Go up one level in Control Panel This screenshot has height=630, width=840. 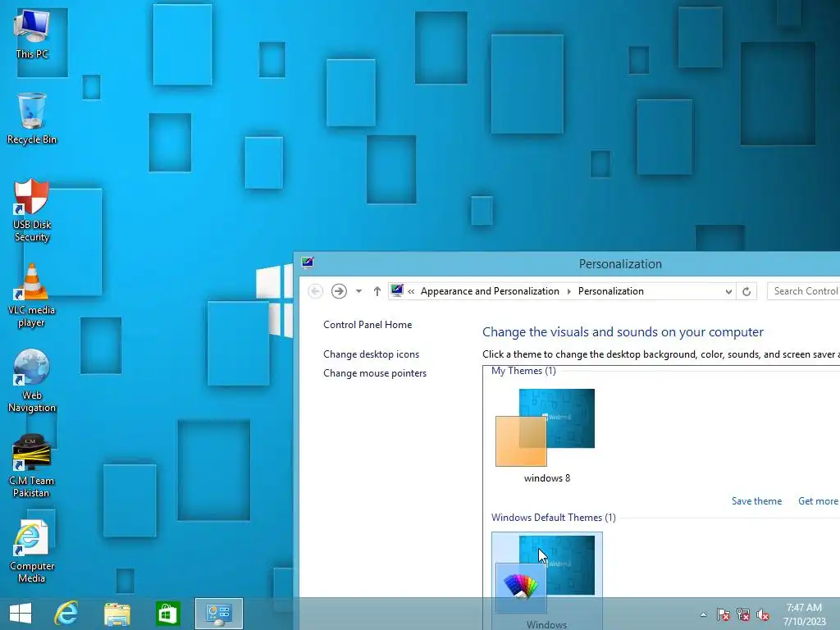(x=377, y=291)
